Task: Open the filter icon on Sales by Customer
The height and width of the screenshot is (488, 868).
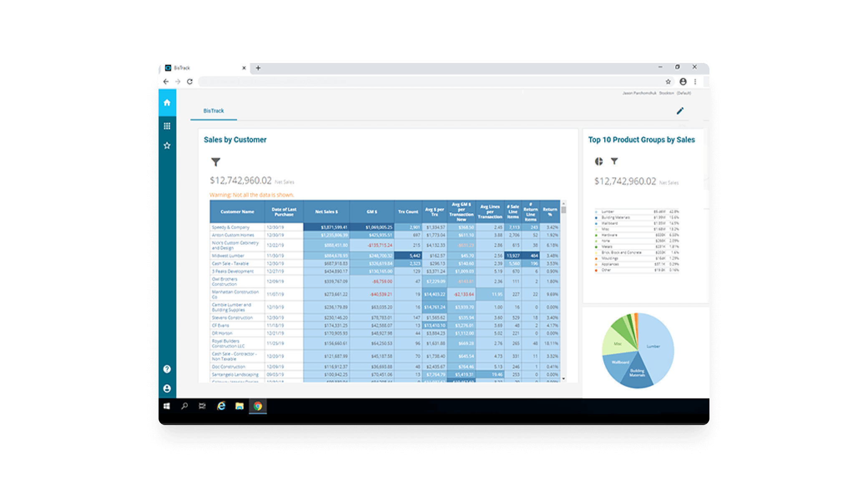Action: tap(216, 162)
